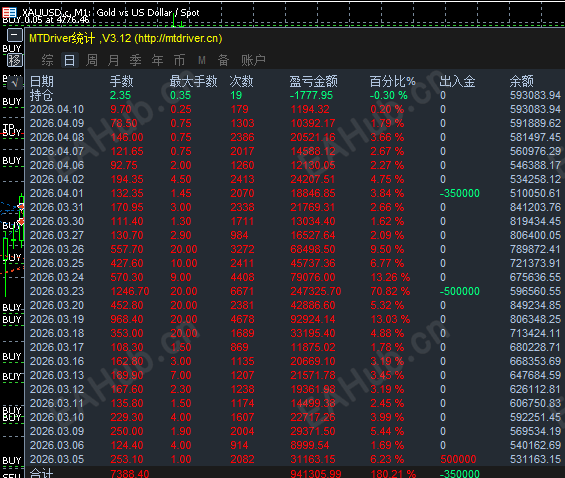Click lots value 1246.70
The width and height of the screenshot is (565, 478).
pyautogui.click(x=130, y=291)
